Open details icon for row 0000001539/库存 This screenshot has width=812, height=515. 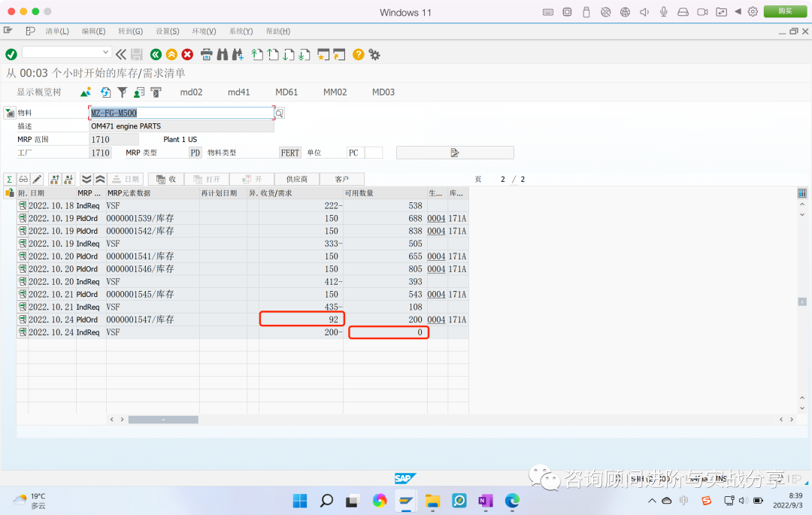(x=23, y=219)
